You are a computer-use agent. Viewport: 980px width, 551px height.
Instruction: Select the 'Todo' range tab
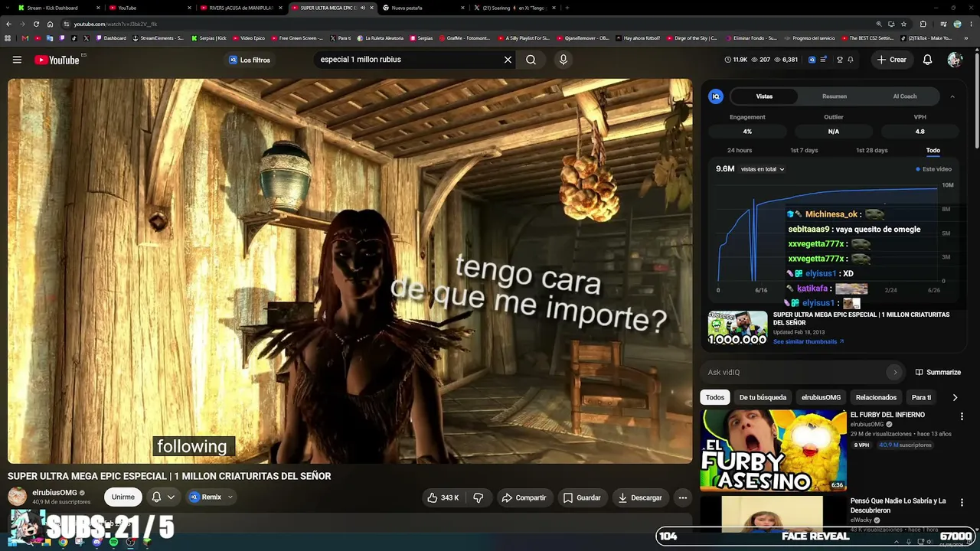pos(933,150)
